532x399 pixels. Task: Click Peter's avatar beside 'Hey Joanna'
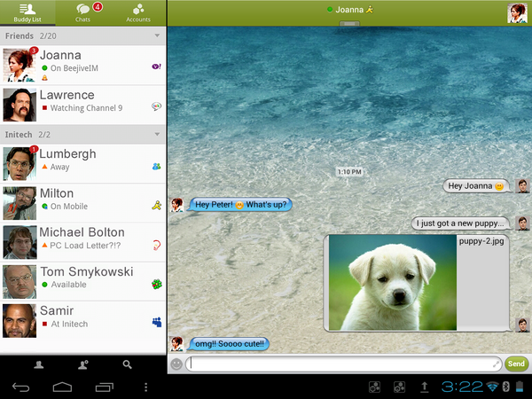pyautogui.click(x=522, y=186)
